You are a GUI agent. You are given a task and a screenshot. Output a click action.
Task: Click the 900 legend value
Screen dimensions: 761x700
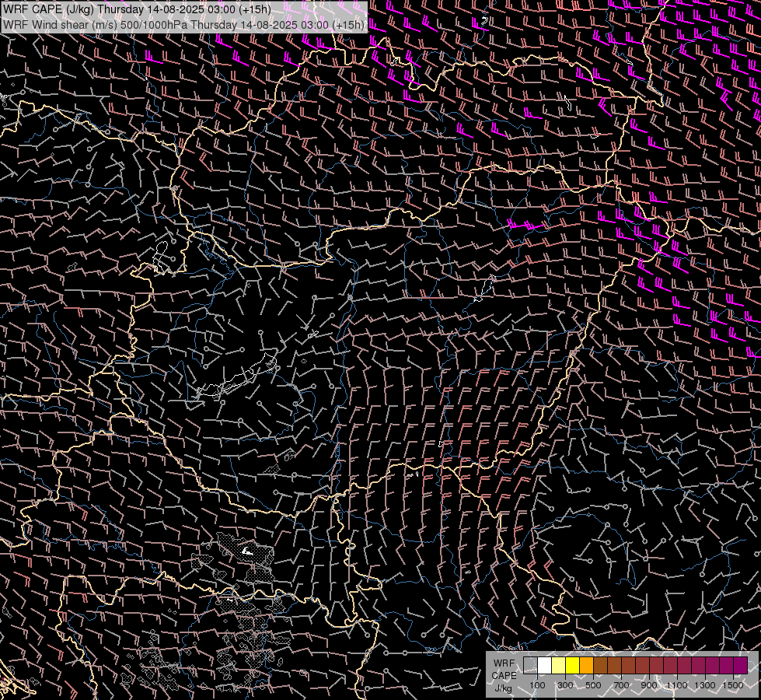(649, 685)
